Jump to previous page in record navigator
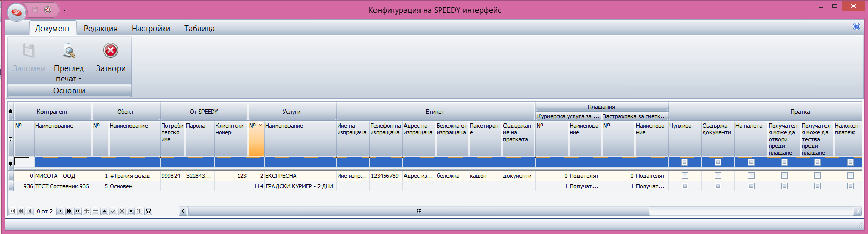The width and height of the screenshot is (868, 234). [x=21, y=211]
